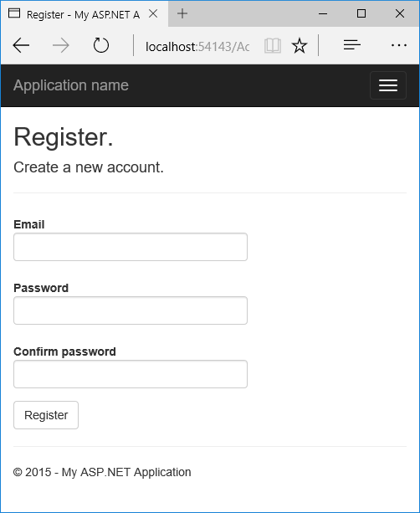420x513 pixels.
Task: Open a new tab with the plus icon
Action: 182,13
